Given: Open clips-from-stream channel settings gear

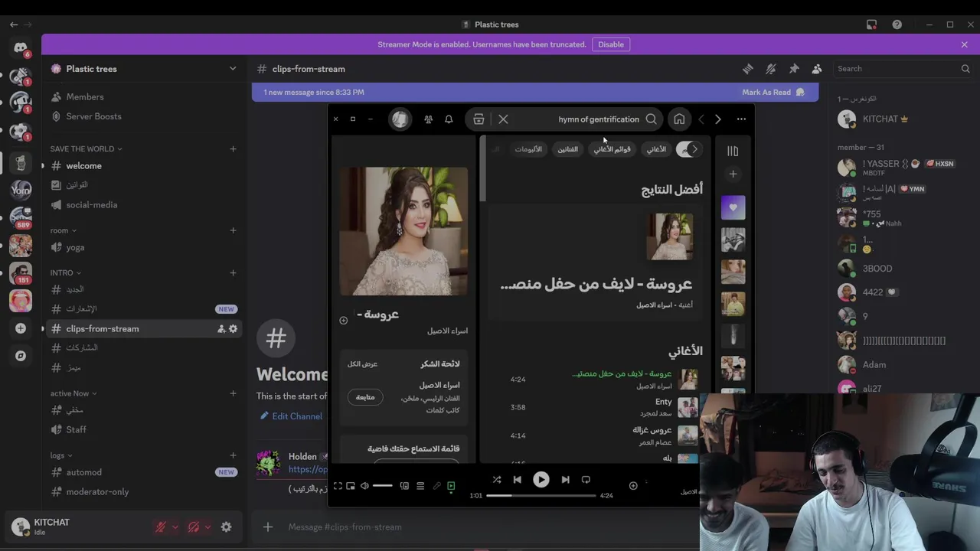Looking at the screenshot, I should click(233, 329).
